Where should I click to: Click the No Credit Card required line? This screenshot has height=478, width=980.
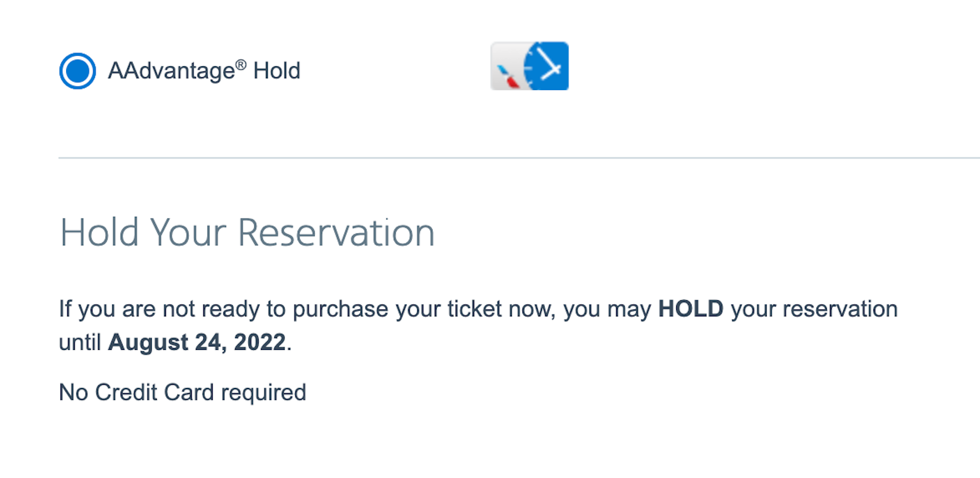coord(181,392)
